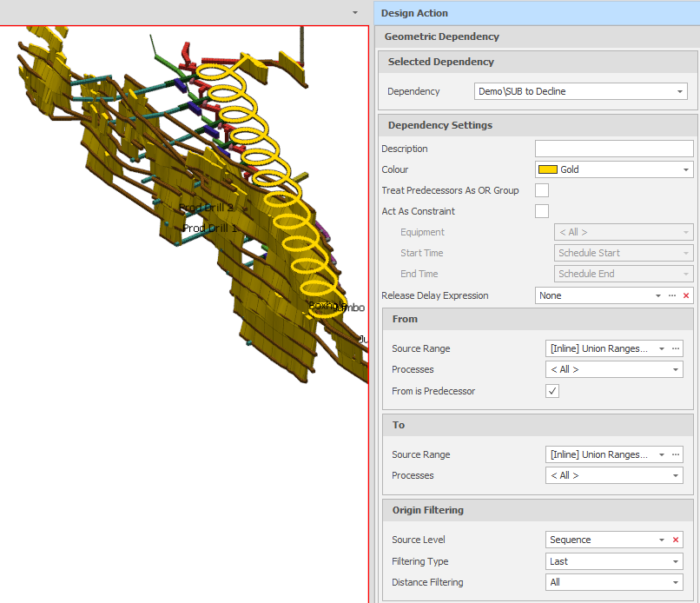Enable Treat Predecessors As OR Group
Viewport: 700px width, 603px height.
click(x=542, y=190)
